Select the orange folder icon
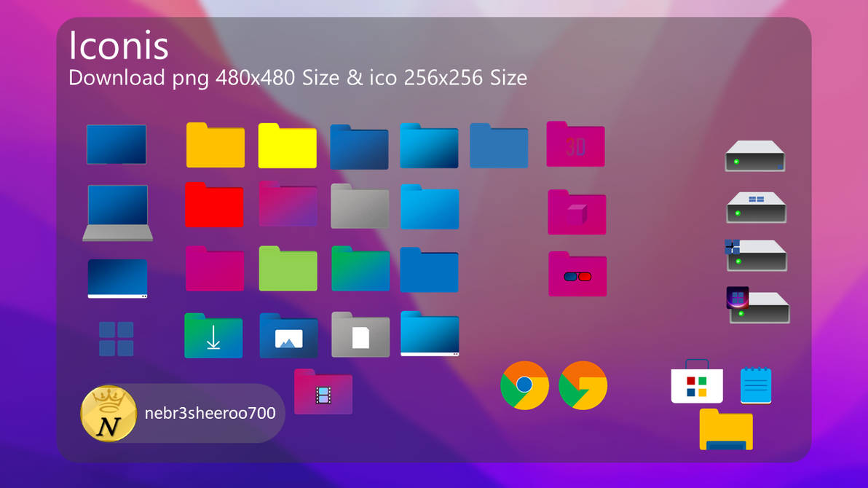The image size is (868, 488). (x=216, y=145)
